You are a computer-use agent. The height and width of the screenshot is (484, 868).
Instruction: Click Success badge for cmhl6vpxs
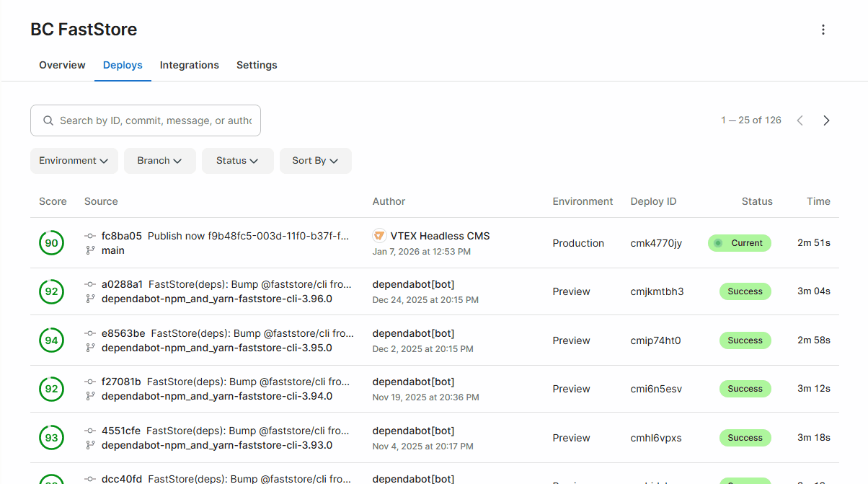[745, 438]
